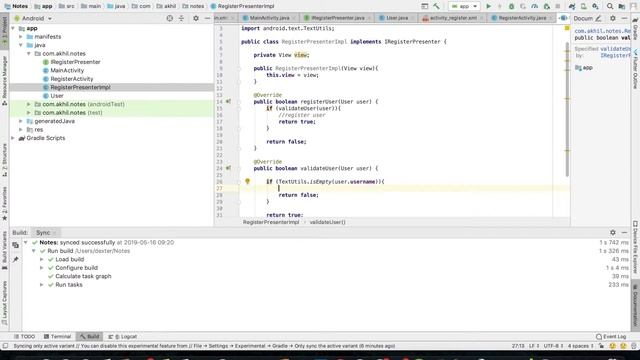Expand com.akhil.notes (androidTest) package
This screenshot has width=640, height=360.
pyautogui.click(x=29, y=104)
